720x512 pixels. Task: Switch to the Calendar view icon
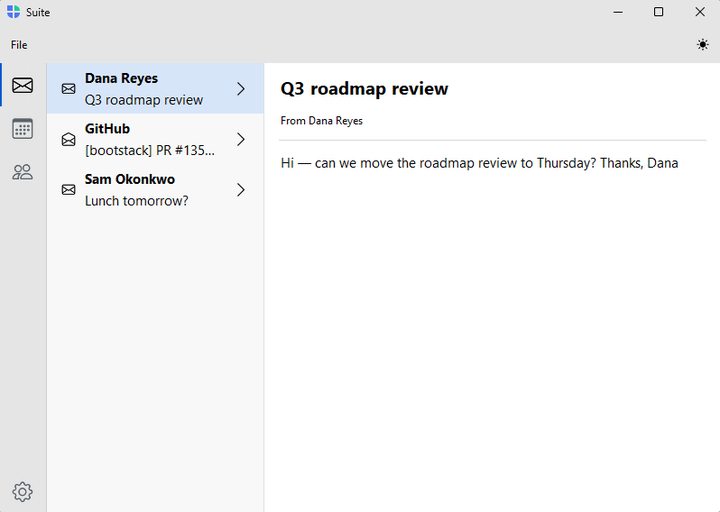point(22,129)
